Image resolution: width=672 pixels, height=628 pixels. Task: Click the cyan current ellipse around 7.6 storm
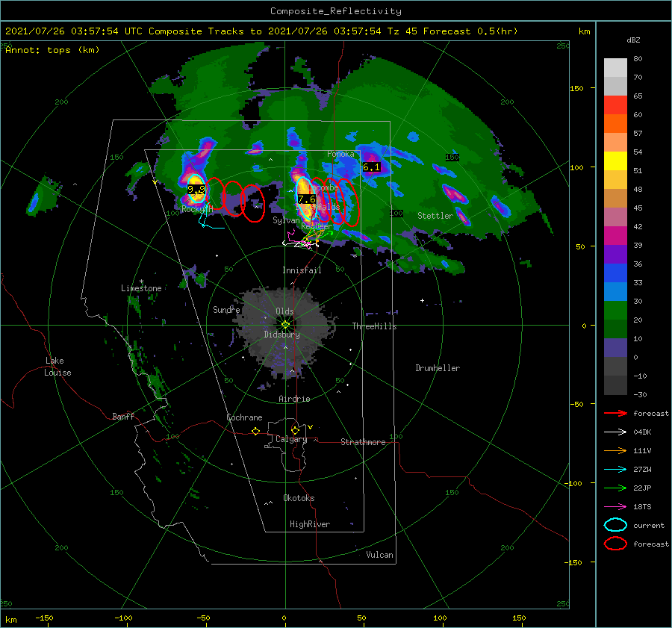click(305, 198)
